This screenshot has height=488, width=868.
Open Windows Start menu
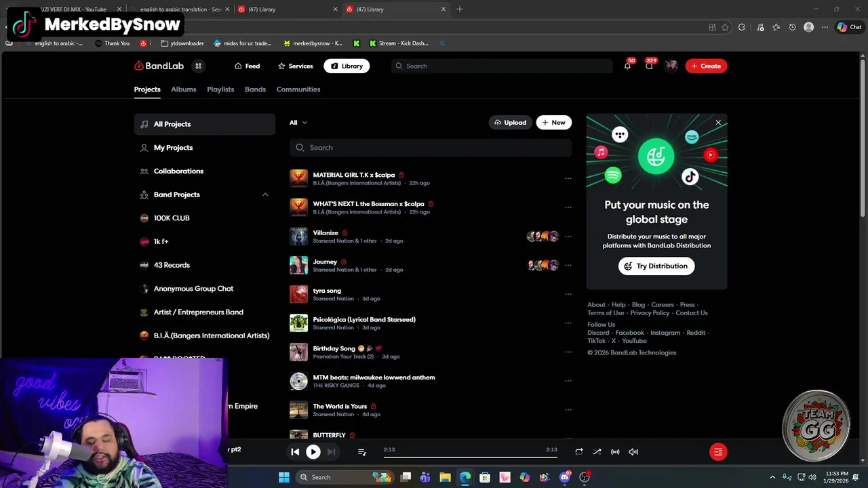(x=284, y=477)
